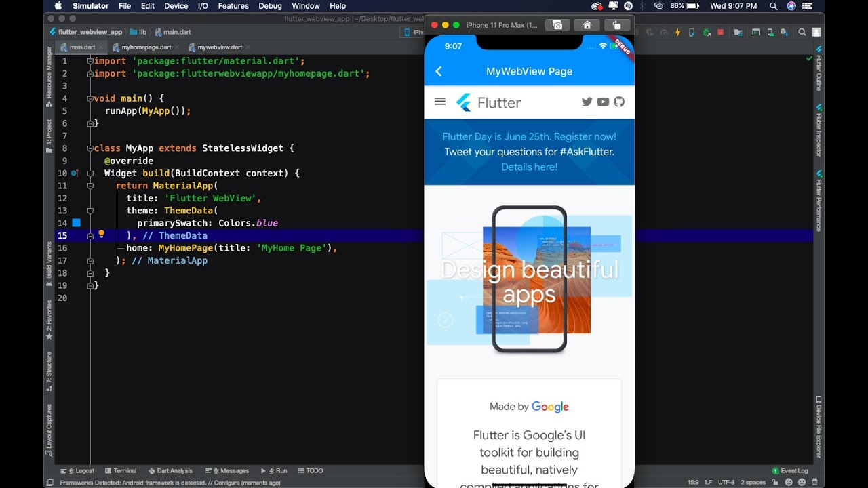Open the Flutter Performance side panel
This screenshot has height=488, width=868.
818,201
